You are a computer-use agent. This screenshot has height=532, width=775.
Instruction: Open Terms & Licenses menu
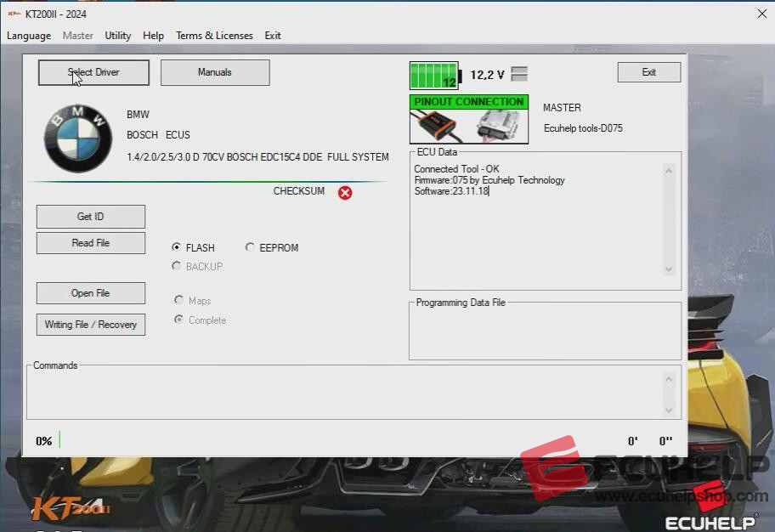point(214,36)
